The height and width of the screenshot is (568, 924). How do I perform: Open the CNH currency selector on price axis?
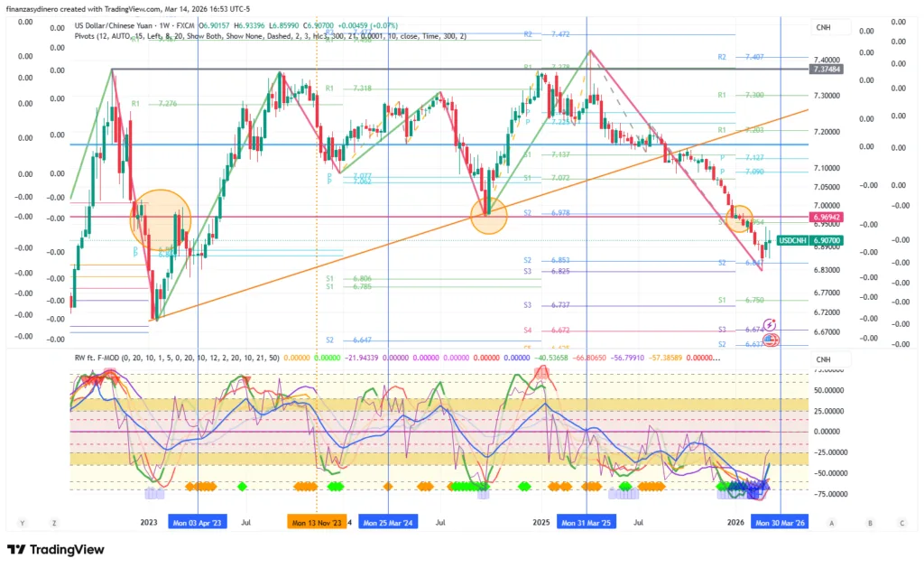(822, 28)
